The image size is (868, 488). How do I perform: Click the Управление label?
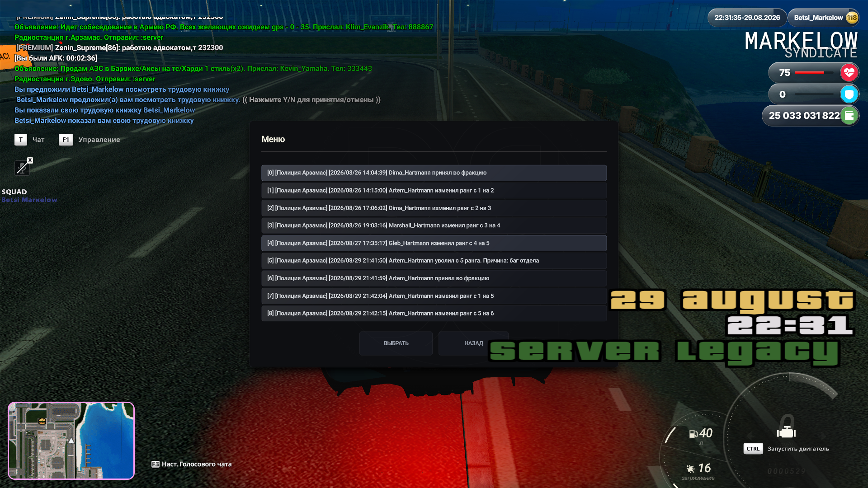click(x=99, y=140)
